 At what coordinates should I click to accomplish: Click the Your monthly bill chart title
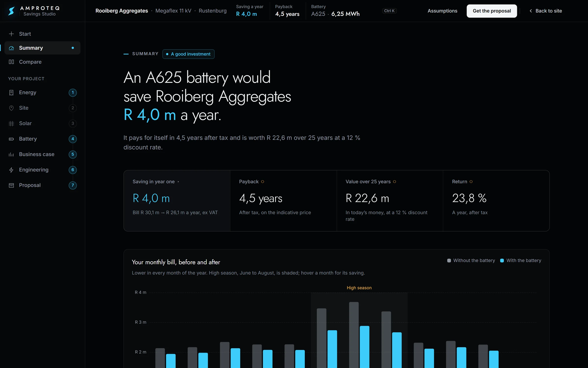[176, 262]
